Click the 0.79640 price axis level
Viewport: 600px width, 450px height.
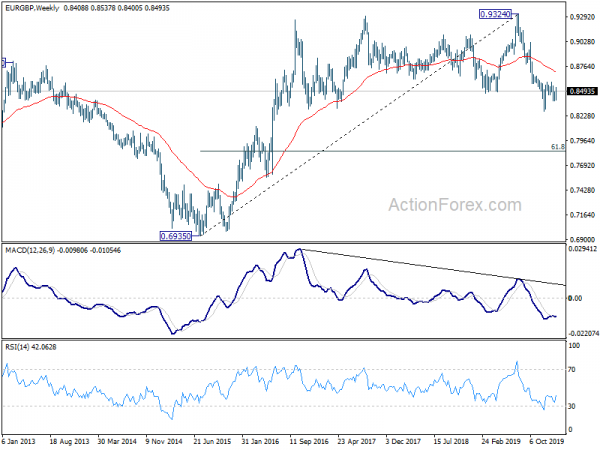pos(582,141)
